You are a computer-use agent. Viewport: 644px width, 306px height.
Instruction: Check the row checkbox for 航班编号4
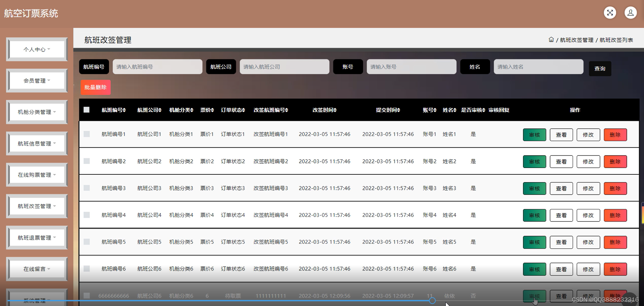tap(86, 215)
